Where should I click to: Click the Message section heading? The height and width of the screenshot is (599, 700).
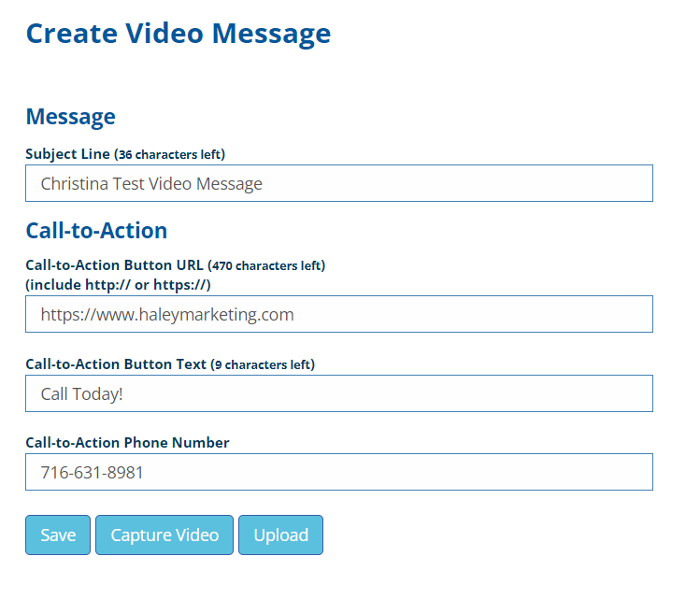(x=70, y=117)
